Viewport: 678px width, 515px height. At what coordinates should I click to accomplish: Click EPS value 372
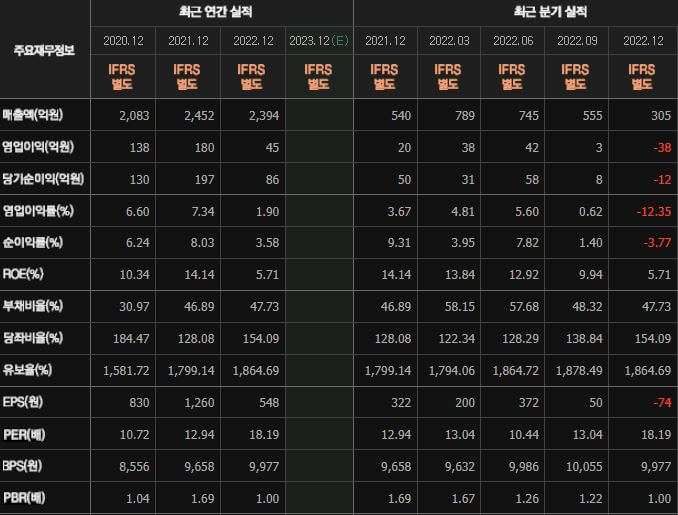click(x=528, y=403)
